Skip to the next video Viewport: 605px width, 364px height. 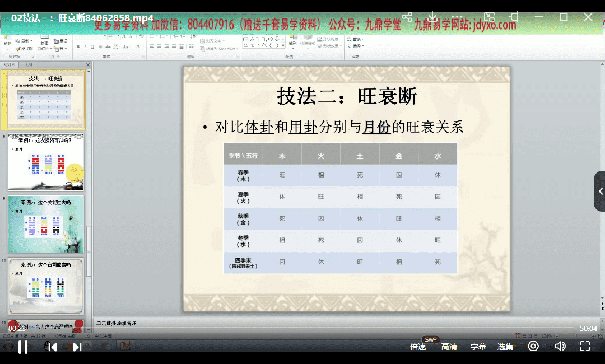77,347
